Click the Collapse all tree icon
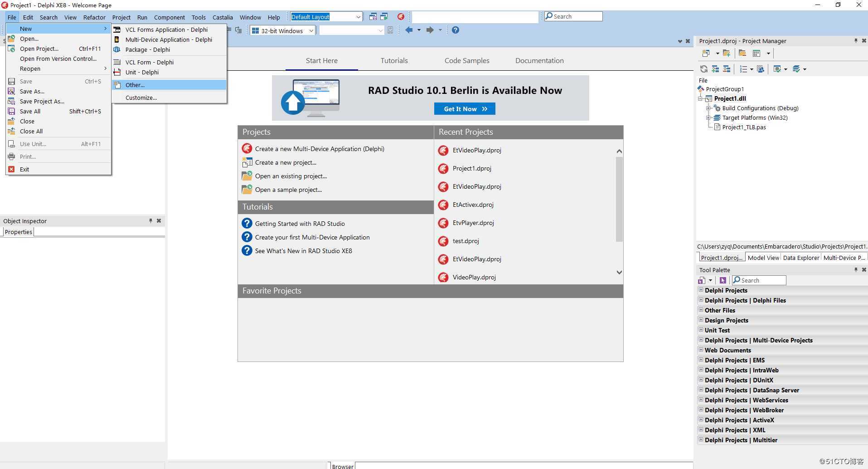868x469 pixels. pos(727,69)
